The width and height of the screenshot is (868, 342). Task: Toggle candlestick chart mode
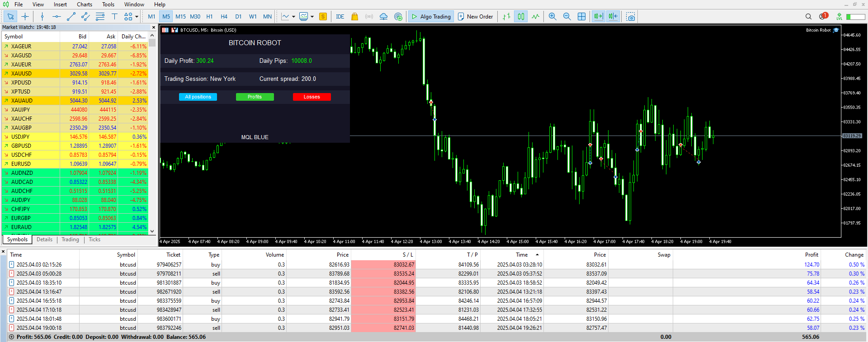click(521, 17)
